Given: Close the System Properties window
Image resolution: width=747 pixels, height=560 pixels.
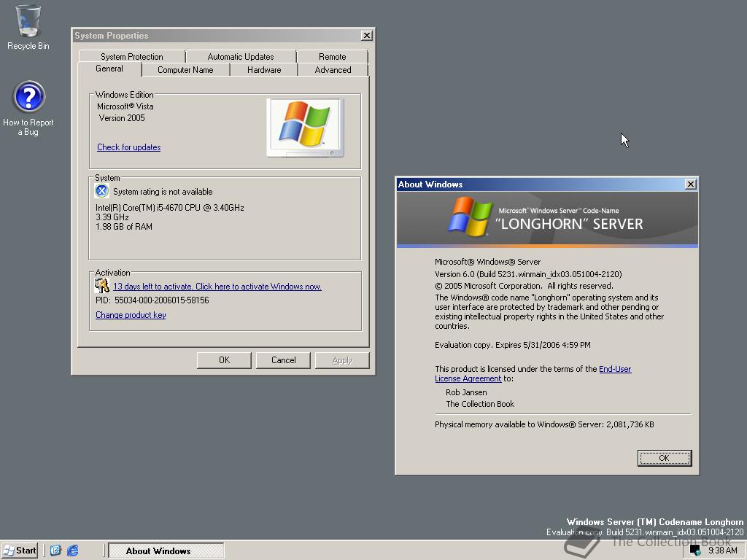Looking at the screenshot, I should [366, 35].
